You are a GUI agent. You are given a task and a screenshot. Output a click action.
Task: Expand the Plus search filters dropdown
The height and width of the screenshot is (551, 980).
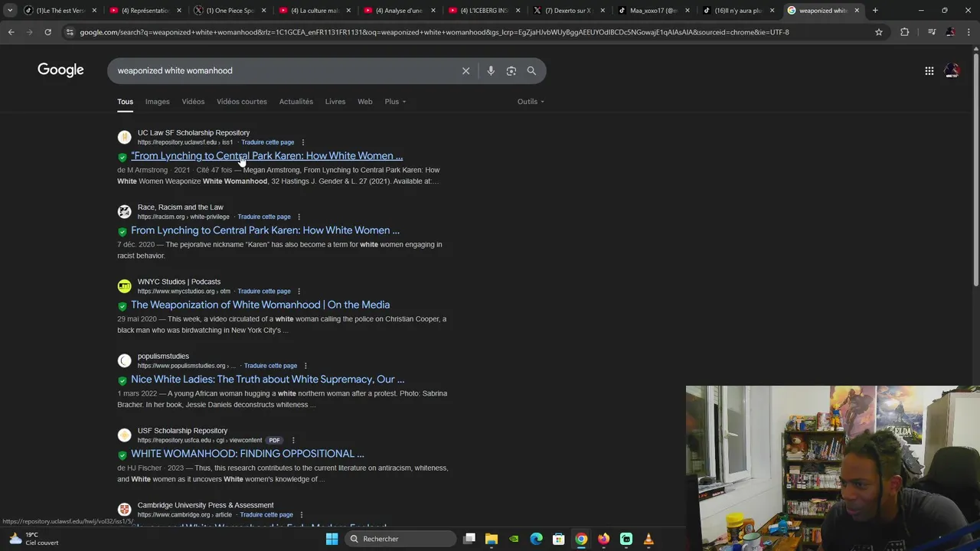pos(395,102)
